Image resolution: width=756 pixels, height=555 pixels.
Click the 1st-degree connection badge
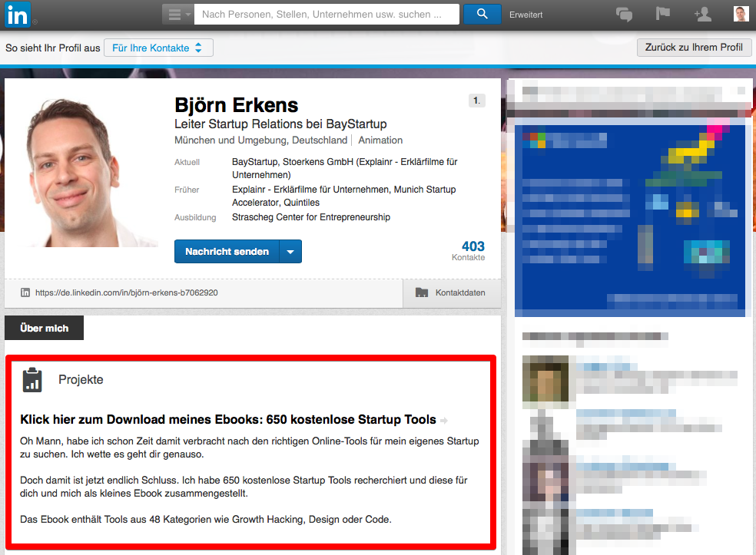tap(476, 101)
